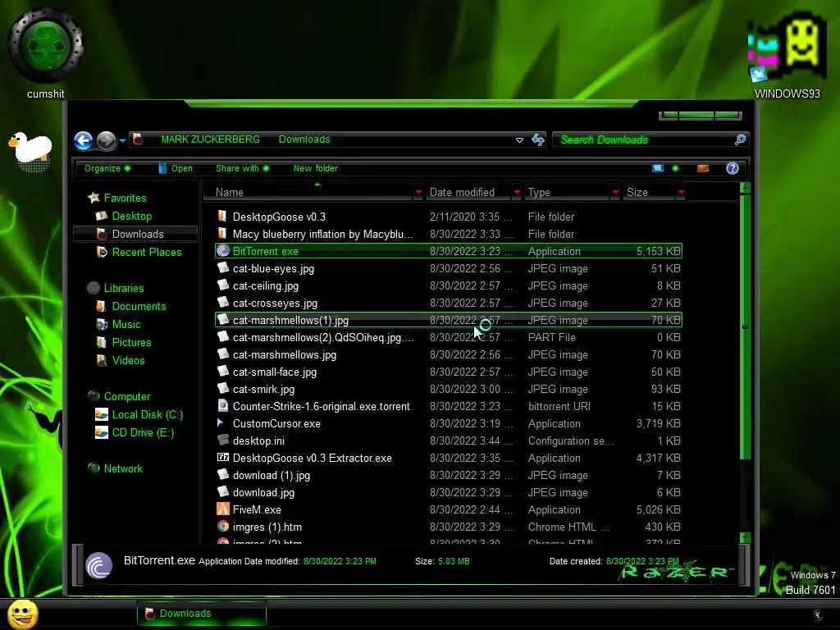Select imgres (1).htm Chrome icon
This screenshot has height=630, width=840.
(x=223, y=526)
